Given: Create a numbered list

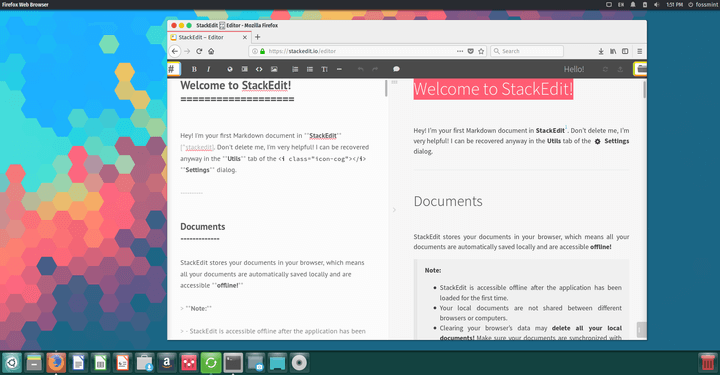Looking at the screenshot, I should click(295, 69).
